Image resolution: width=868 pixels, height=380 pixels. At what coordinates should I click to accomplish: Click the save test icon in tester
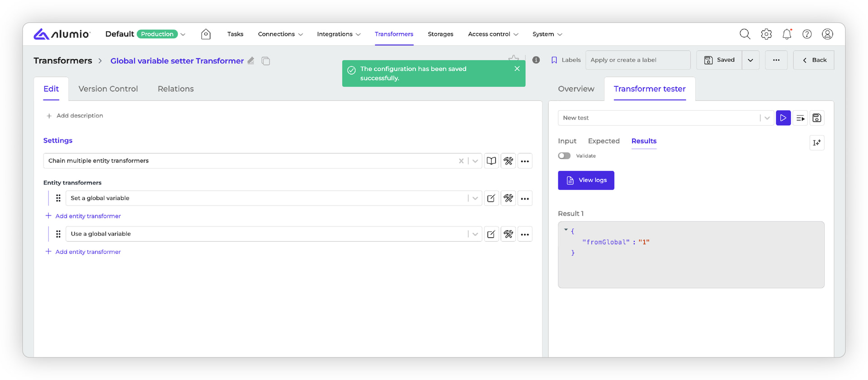coord(816,118)
